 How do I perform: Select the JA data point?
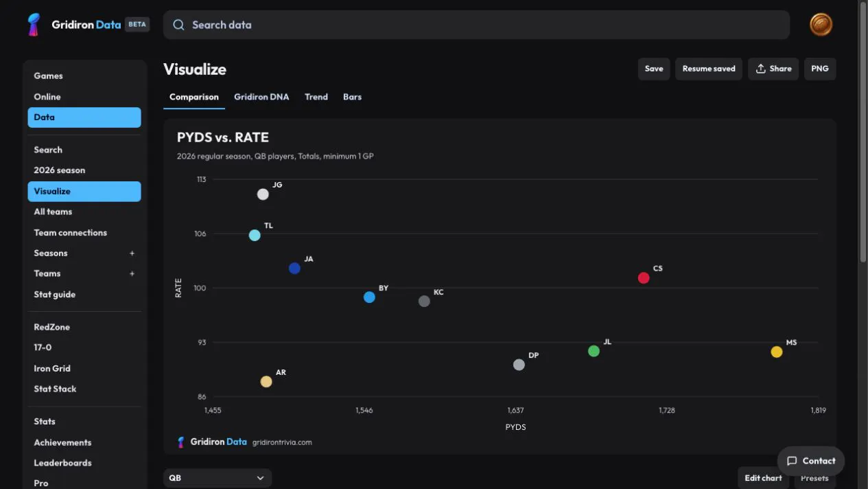pyautogui.click(x=294, y=268)
